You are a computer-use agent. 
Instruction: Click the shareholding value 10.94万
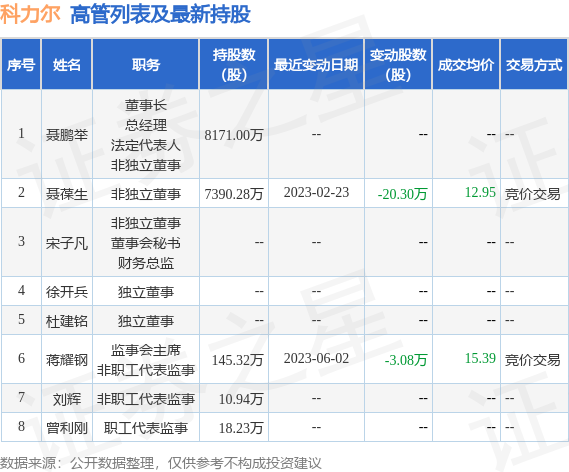pos(241,399)
